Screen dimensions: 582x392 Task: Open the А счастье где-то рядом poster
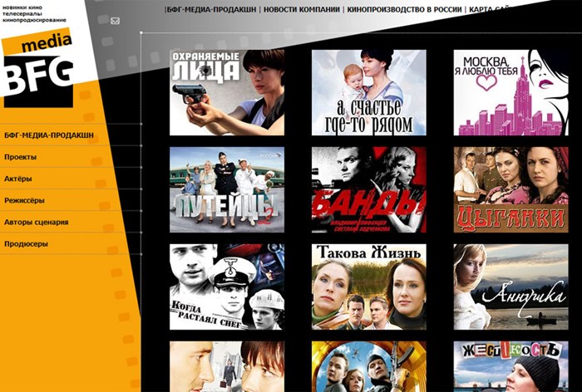[369, 92]
